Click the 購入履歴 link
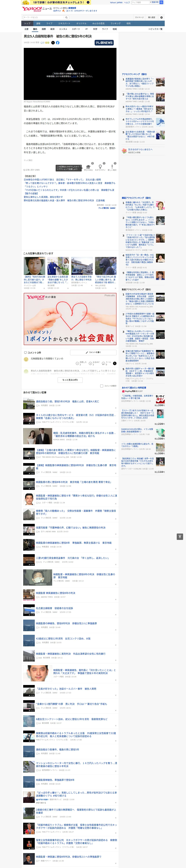This screenshot has height=868, width=186. [152, 18]
